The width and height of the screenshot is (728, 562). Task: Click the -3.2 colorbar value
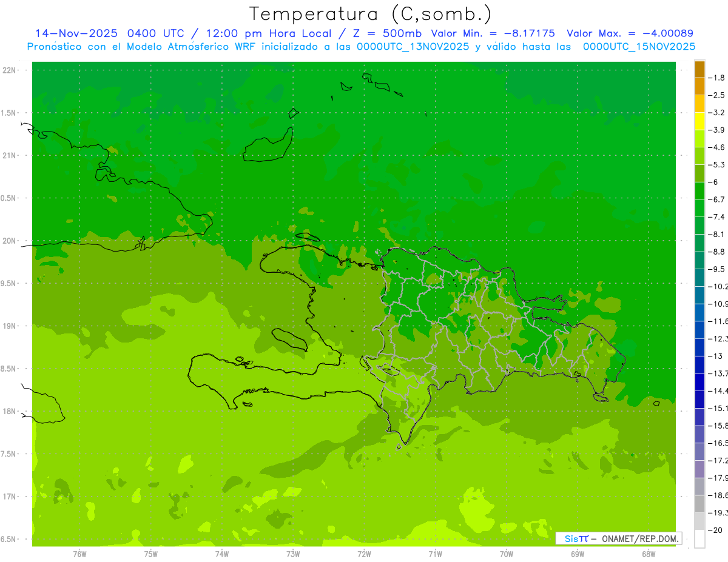coord(716,112)
